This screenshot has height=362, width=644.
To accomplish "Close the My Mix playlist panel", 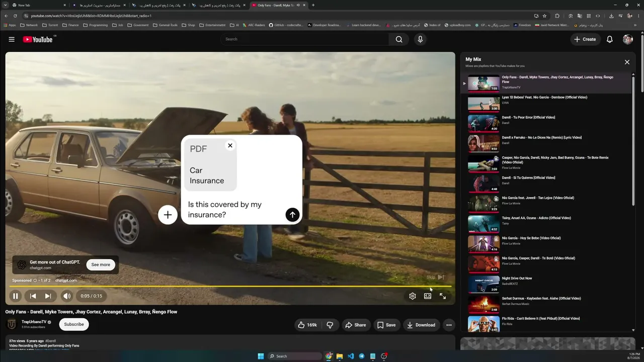I will [x=627, y=62].
